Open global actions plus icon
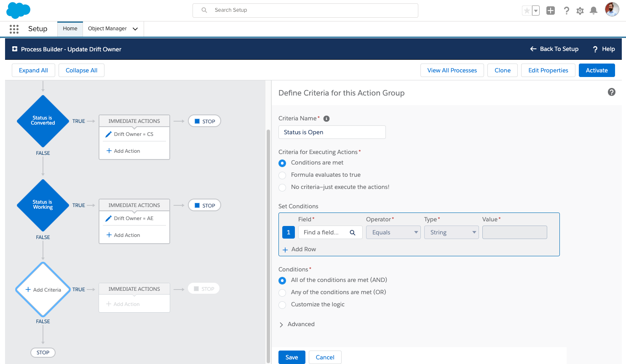Screen dimensions: 626x364 [x=551, y=11]
